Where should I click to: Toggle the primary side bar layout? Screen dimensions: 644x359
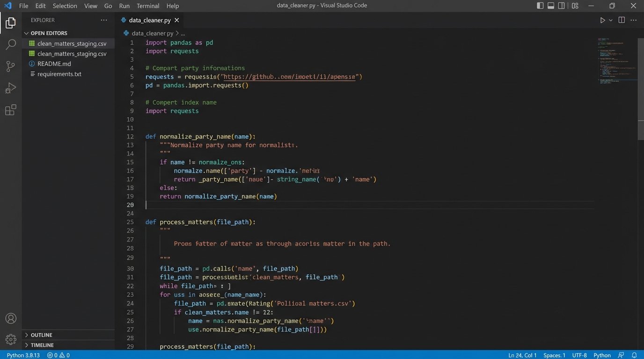tap(540, 6)
